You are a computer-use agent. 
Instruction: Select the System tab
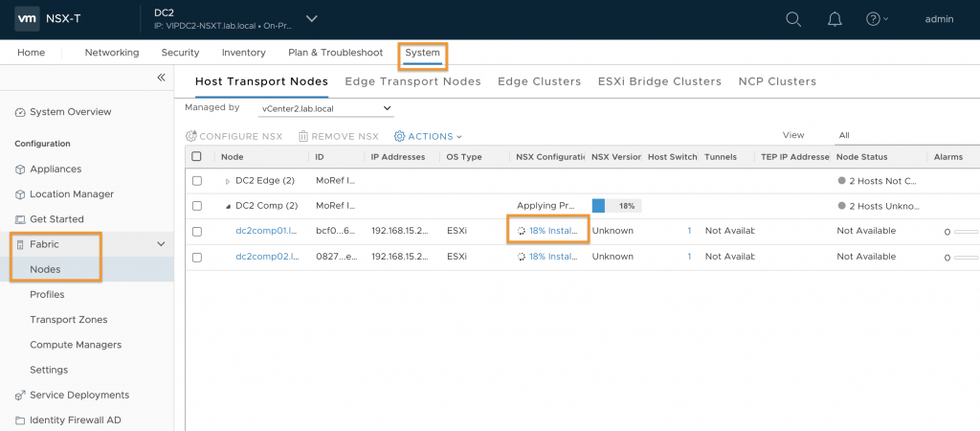(422, 53)
